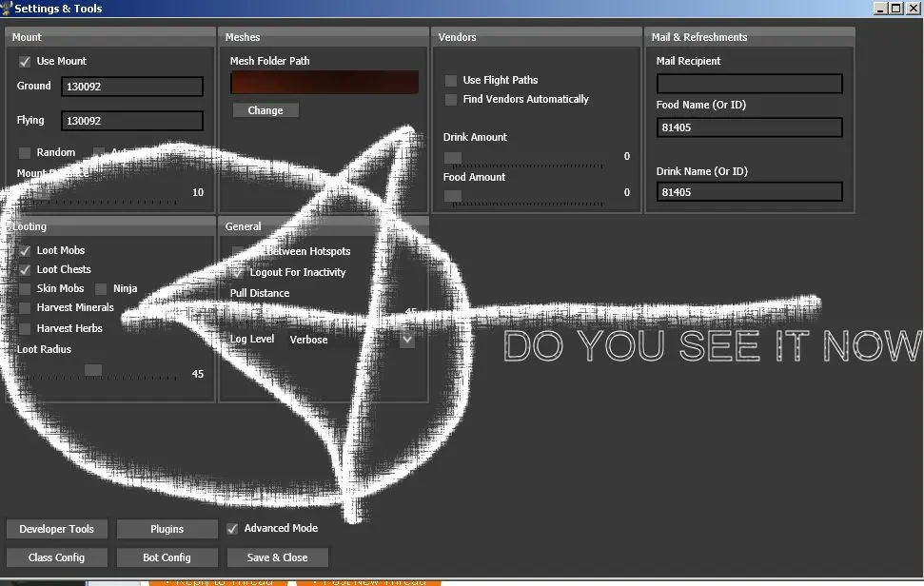Toggle the Advanced Mode checkbox

click(232, 529)
